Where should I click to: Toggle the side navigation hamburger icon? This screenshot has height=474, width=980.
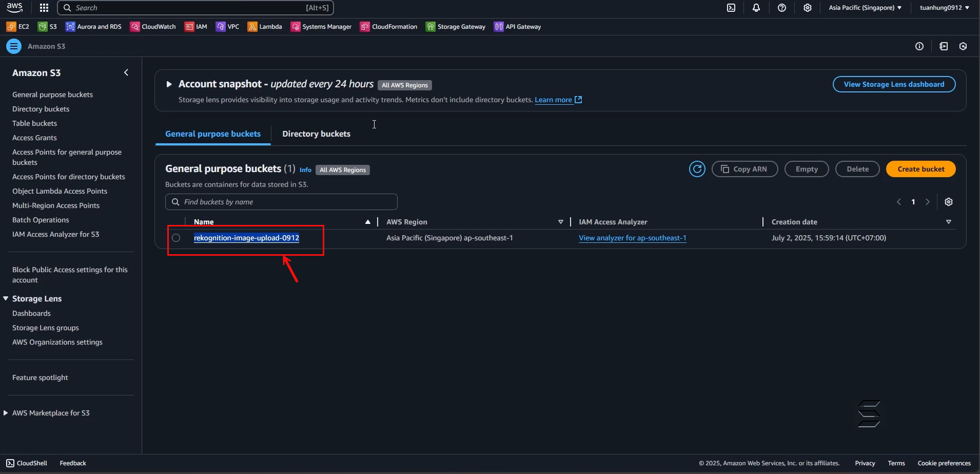point(14,46)
